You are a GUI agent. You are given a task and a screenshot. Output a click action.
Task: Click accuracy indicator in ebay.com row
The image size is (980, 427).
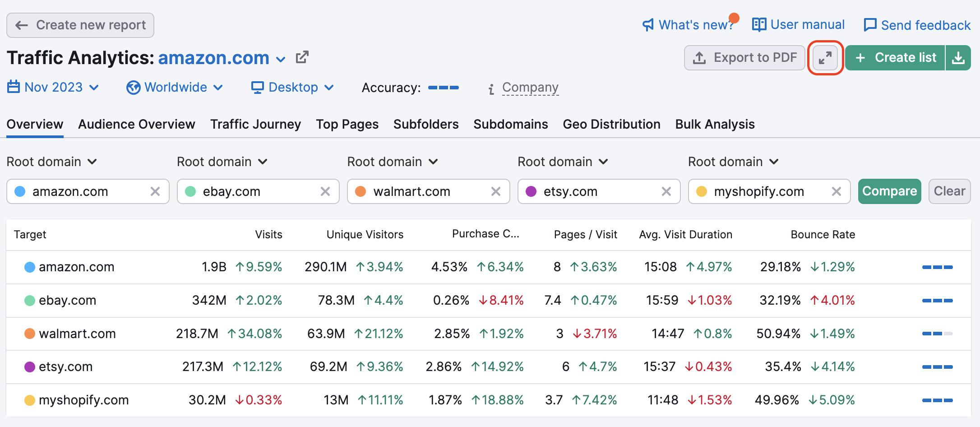click(938, 301)
